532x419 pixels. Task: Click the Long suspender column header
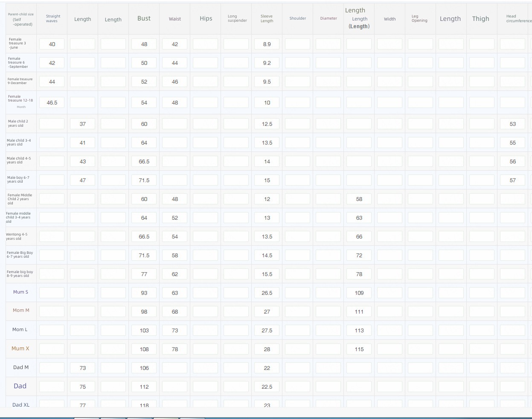pyautogui.click(x=237, y=18)
